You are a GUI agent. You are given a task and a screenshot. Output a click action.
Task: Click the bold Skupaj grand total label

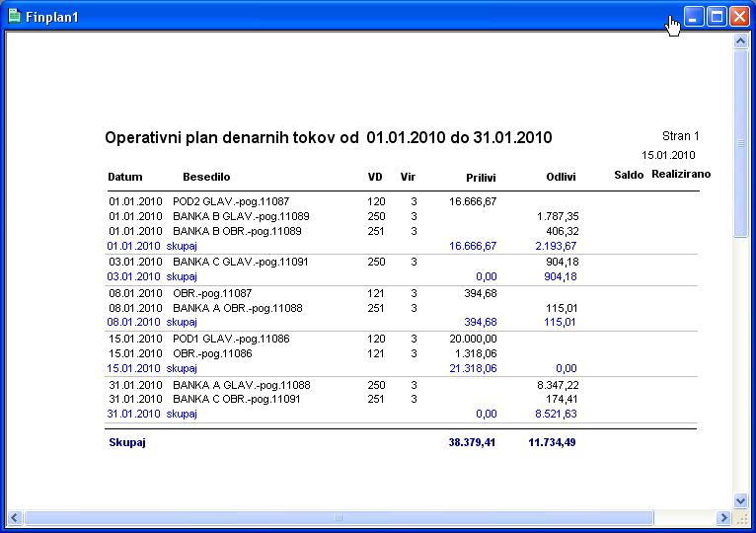coord(126,443)
